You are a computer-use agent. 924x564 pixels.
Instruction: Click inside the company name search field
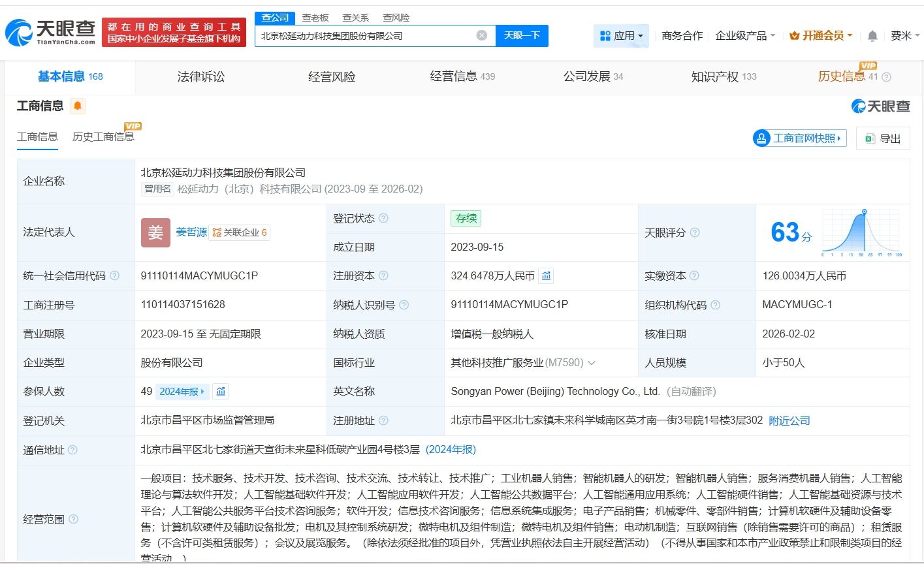tap(366, 36)
